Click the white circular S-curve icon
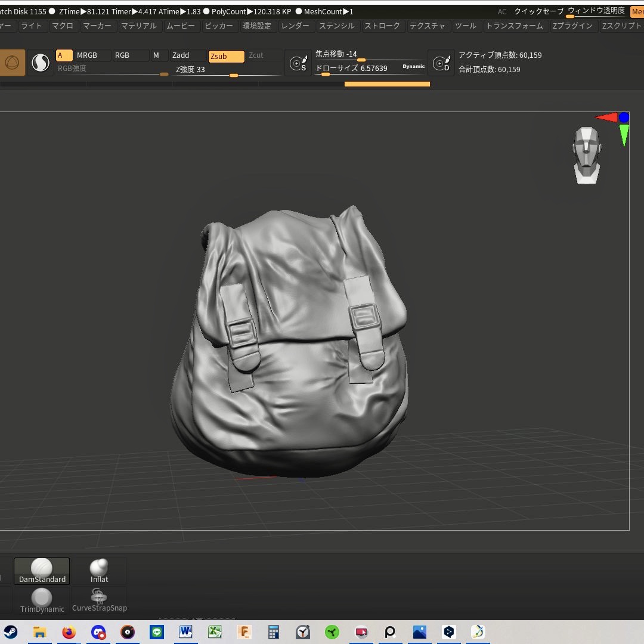The image size is (644, 644). [x=41, y=63]
